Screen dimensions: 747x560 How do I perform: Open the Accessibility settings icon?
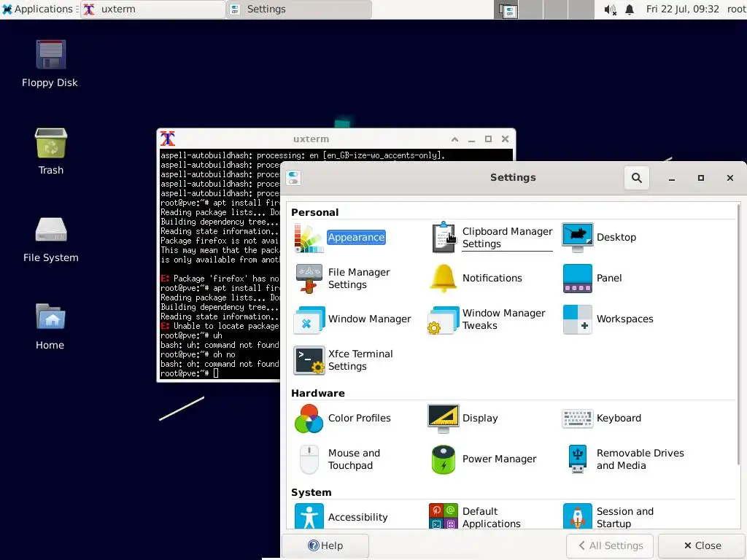coord(309,516)
